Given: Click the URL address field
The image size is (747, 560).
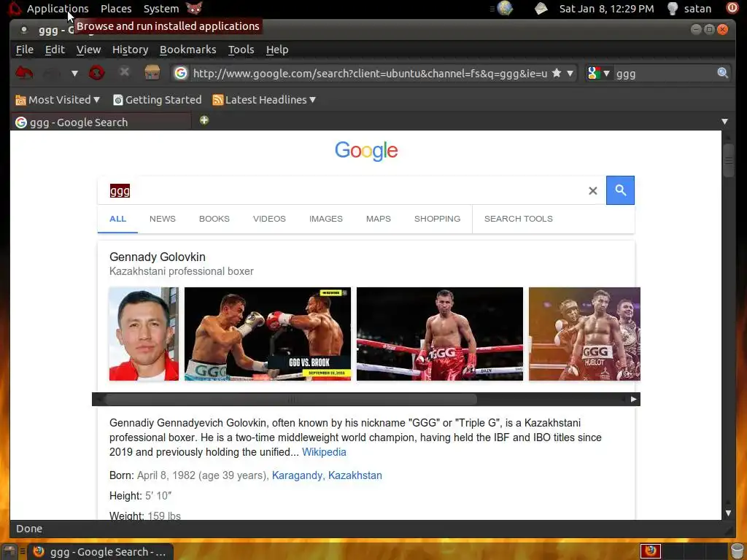Looking at the screenshot, I should pyautogui.click(x=370, y=74).
